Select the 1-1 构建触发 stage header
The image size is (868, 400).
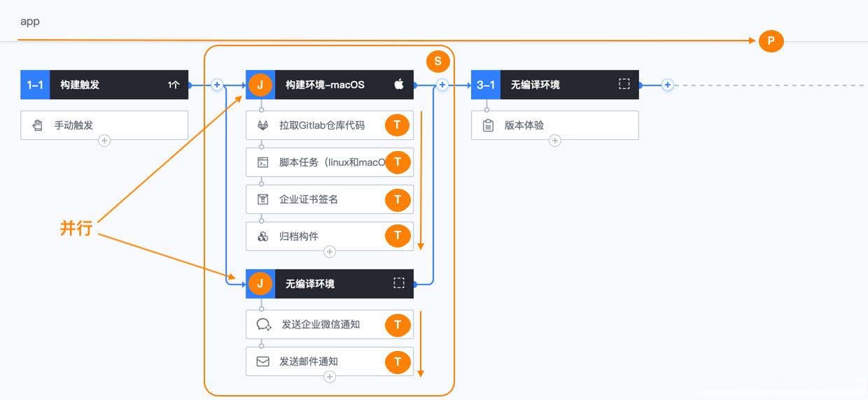[104, 85]
